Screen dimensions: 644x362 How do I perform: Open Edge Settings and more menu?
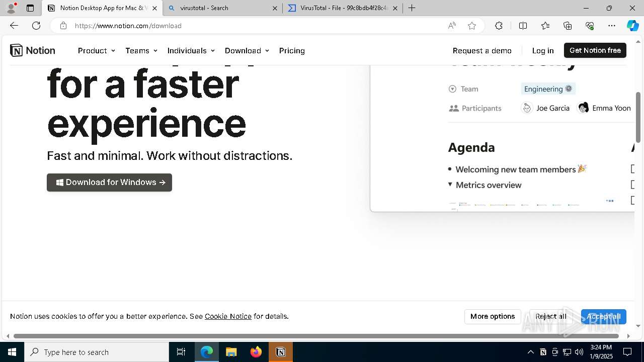pyautogui.click(x=612, y=26)
